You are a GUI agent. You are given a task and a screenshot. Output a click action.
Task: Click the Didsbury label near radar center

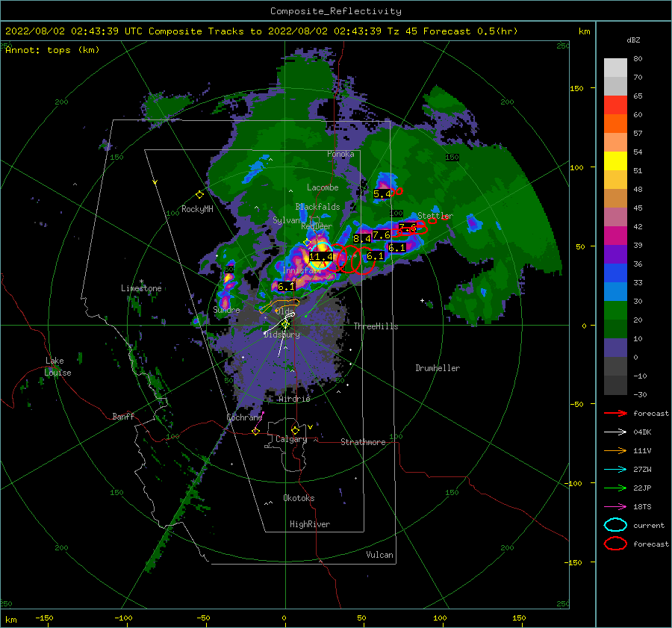tap(282, 335)
